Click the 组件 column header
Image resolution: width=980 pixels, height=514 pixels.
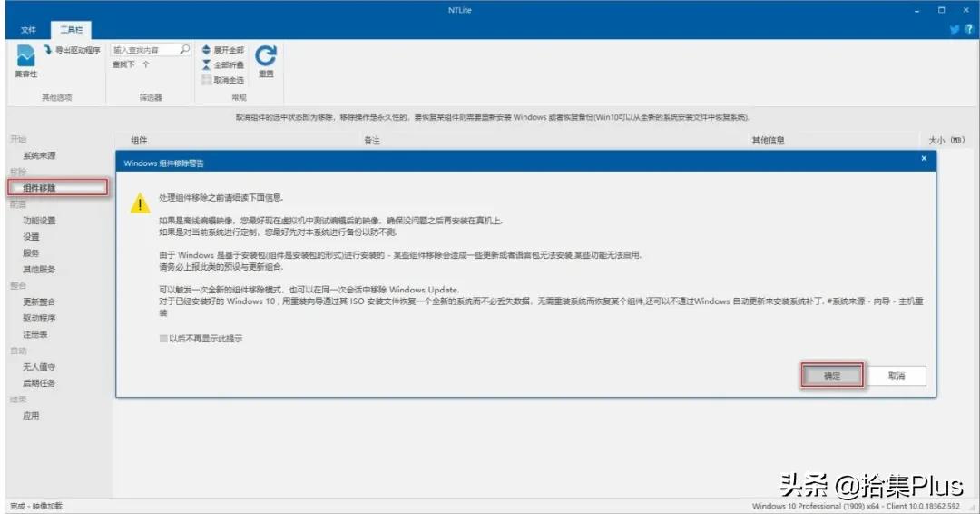140,141
